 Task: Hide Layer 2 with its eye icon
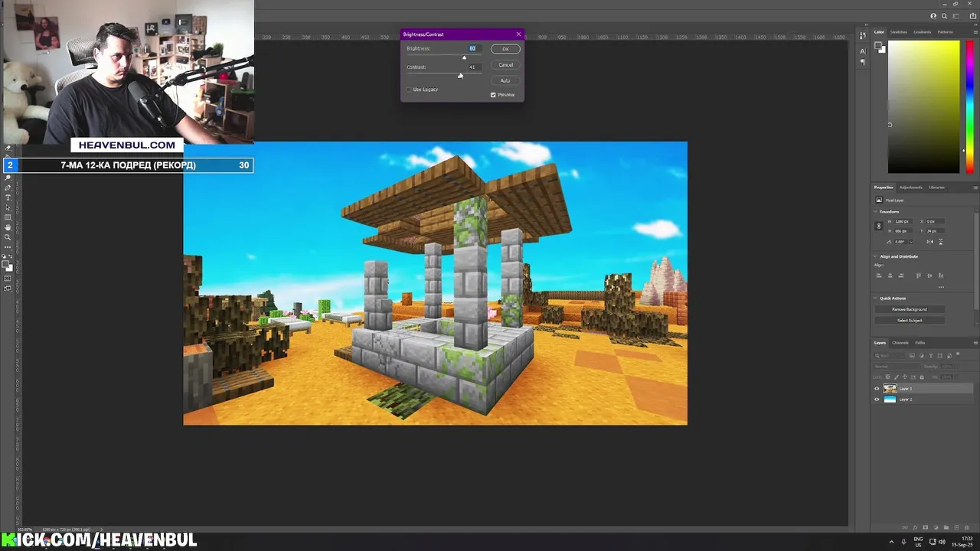click(x=877, y=399)
